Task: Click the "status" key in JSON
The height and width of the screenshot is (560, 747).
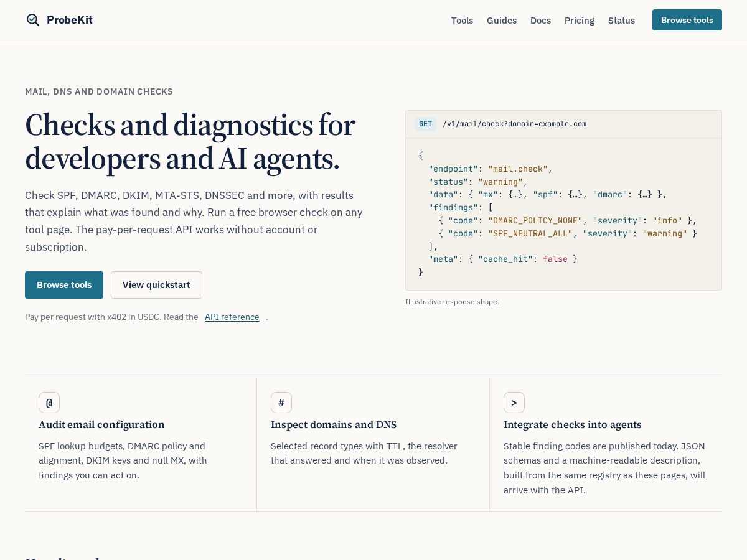Action: point(448,182)
